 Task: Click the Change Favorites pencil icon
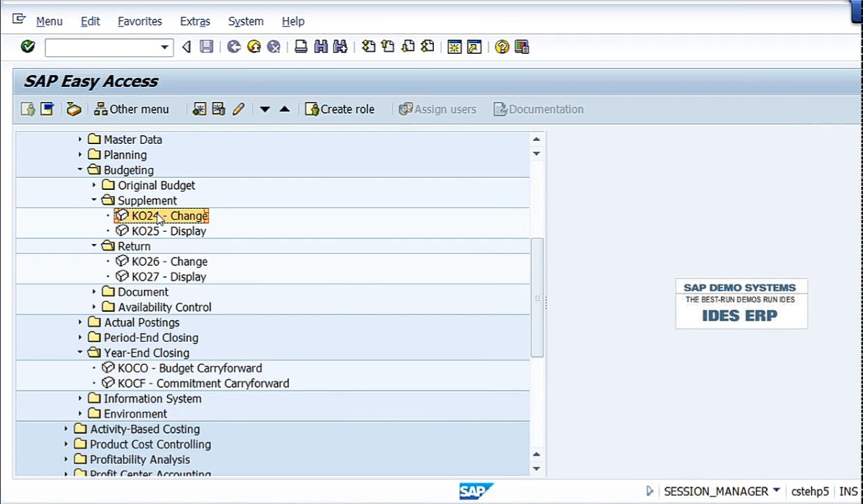click(238, 109)
